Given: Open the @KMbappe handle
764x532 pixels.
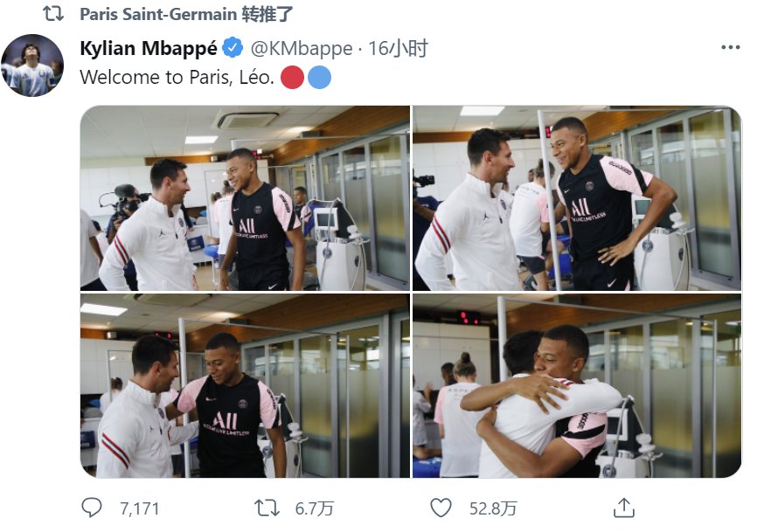Looking at the screenshot, I should 301,48.
